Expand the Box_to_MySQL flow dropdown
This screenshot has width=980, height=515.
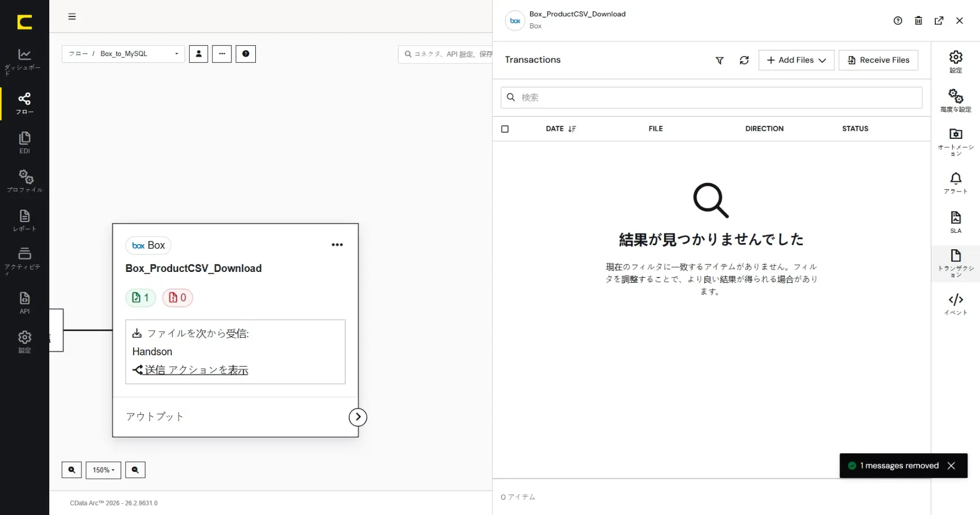pyautogui.click(x=123, y=54)
